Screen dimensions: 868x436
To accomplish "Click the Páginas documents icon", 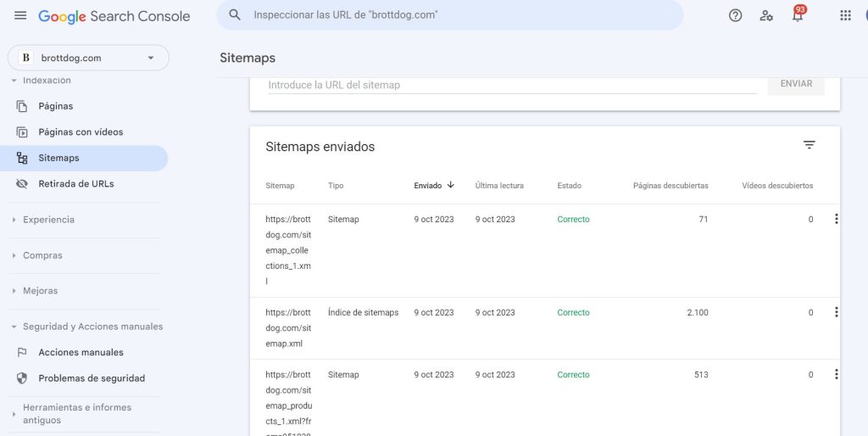I will click(21, 106).
